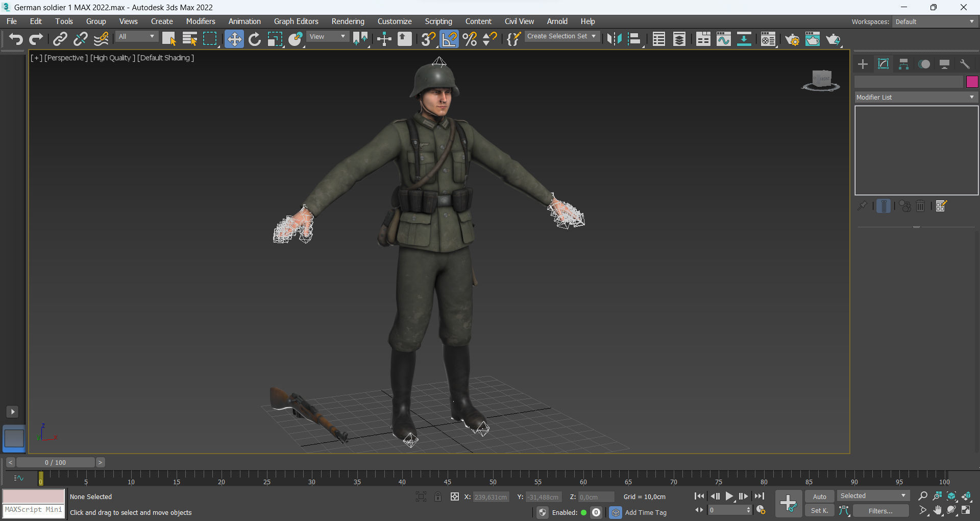Select the Select and Link tool
The width and height of the screenshot is (980, 521).
pyautogui.click(x=60, y=39)
